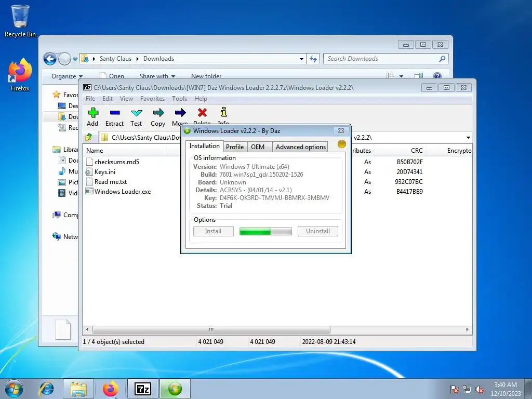
Task: Click the yellow status indicator in Windows Loader
Action: tap(342, 144)
